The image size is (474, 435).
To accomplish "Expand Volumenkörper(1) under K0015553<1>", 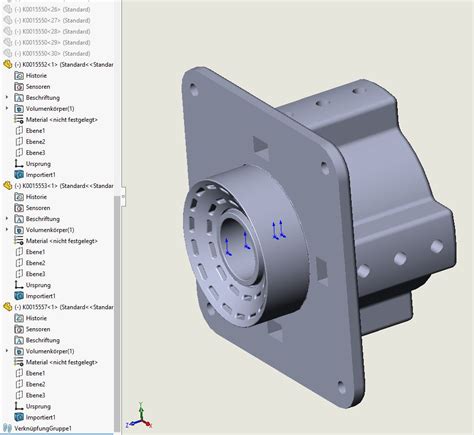I will (x=7, y=230).
